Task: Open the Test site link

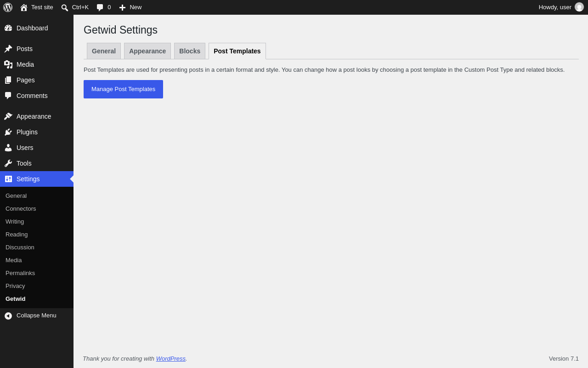Action: [x=37, y=7]
